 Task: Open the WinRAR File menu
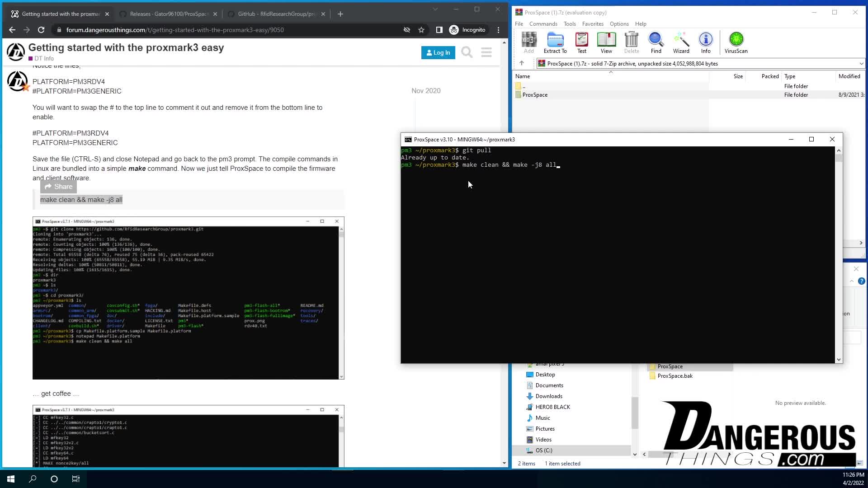[x=519, y=24]
